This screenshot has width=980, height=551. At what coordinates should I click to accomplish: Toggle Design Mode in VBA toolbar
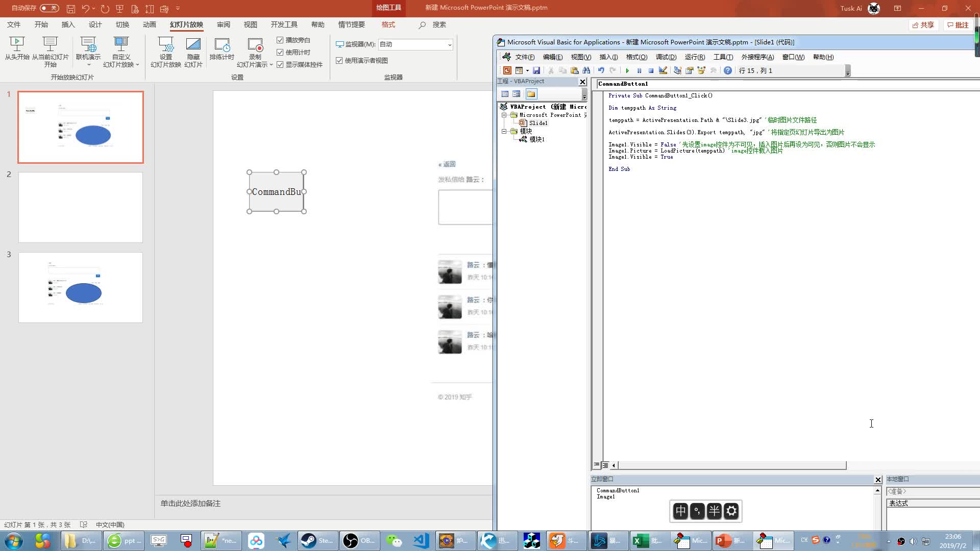[x=663, y=70]
